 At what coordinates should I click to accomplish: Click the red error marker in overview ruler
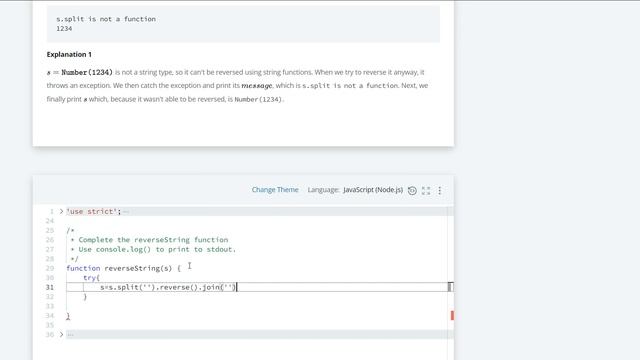[x=452, y=315]
